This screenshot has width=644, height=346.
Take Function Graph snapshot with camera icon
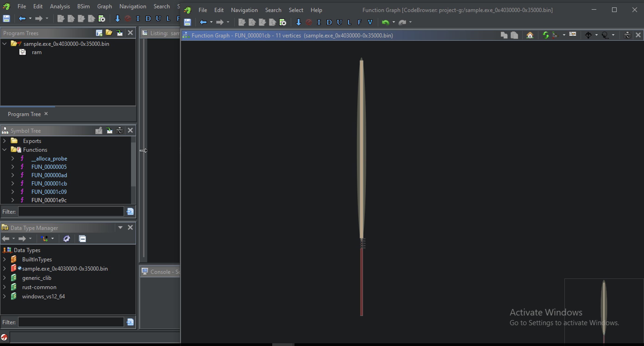click(627, 35)
